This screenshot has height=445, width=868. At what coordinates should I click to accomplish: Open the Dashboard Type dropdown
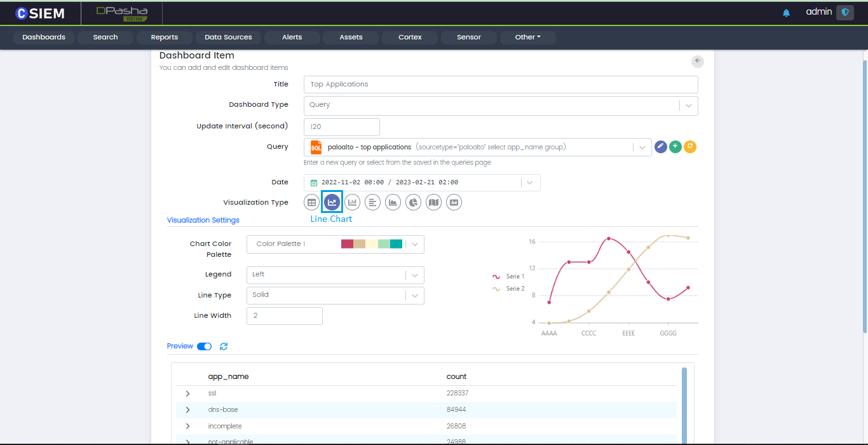501,106
